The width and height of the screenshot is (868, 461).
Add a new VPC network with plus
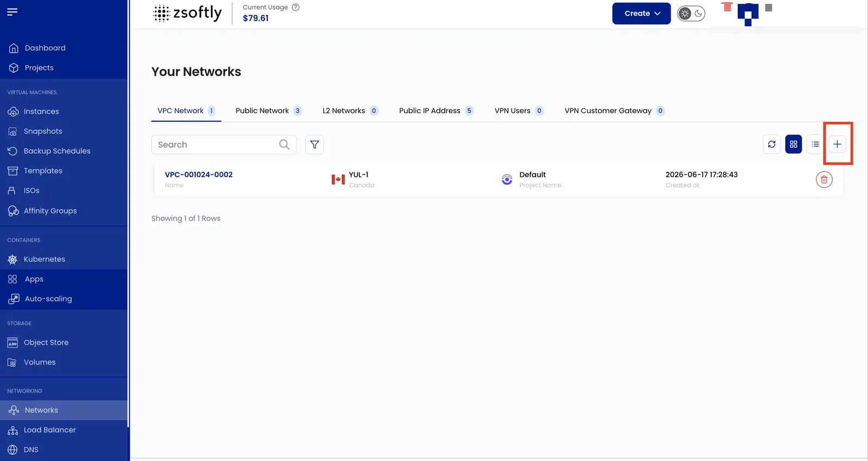click(x=837, y=144)
